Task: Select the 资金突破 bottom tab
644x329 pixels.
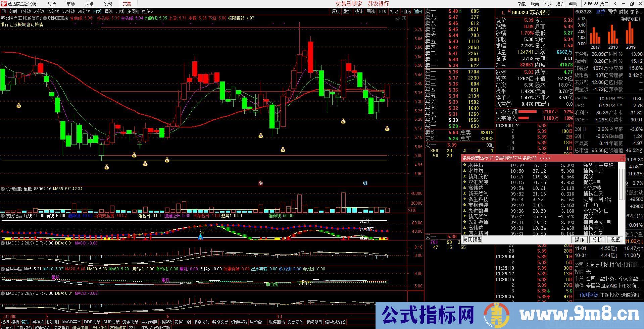Action: click(x=239, y=322)
